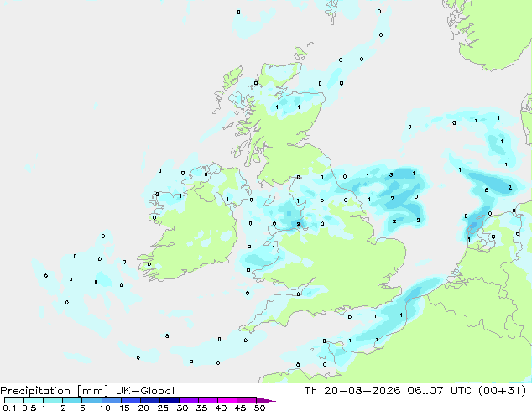The height and width of the screenshot is (411, 532).
Task: Click the Precipitation [mm] title label
Action: coord(55,391)
